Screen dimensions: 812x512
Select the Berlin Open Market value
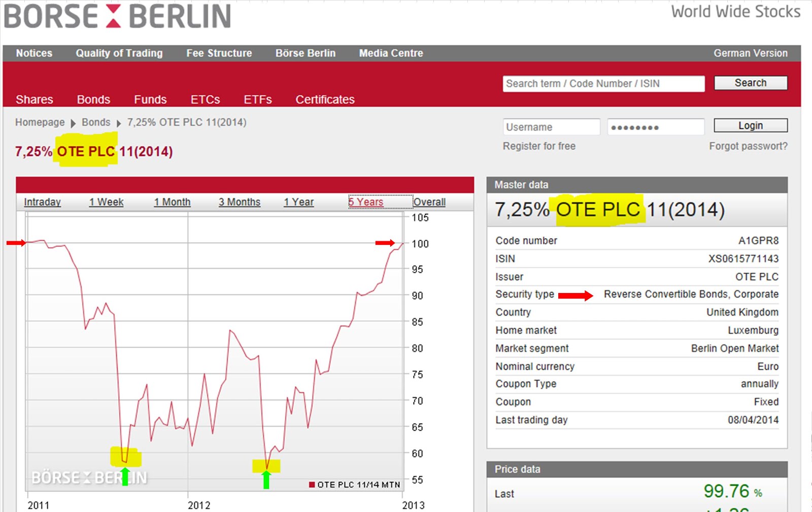point(735,348)
